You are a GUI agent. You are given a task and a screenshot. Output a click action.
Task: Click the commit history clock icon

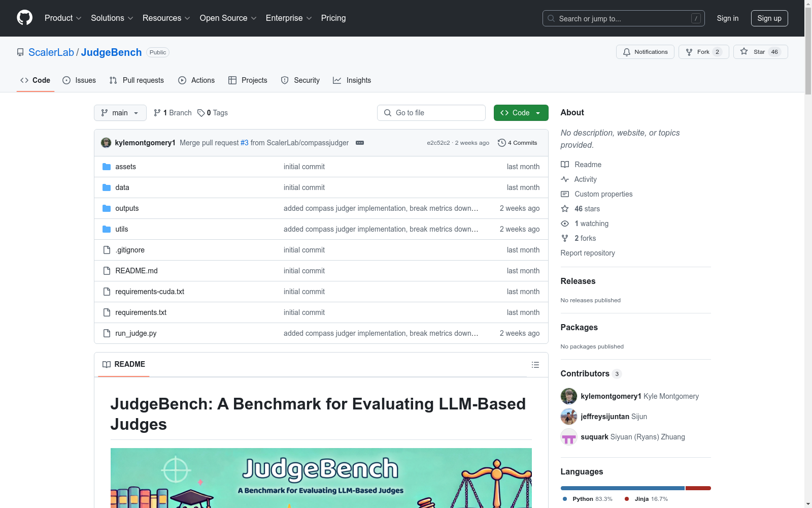[x=502, y=143]
